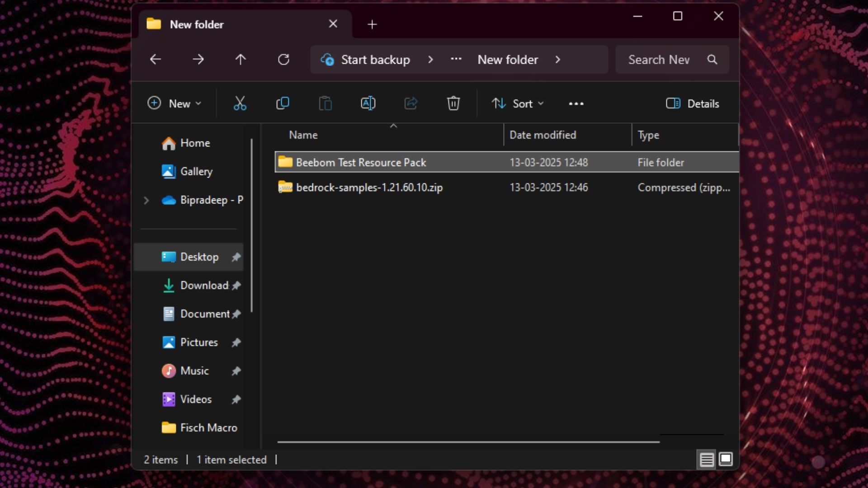Click the 2 items status text
Viewport: 868px width, 488px height.
pos(160,460)
